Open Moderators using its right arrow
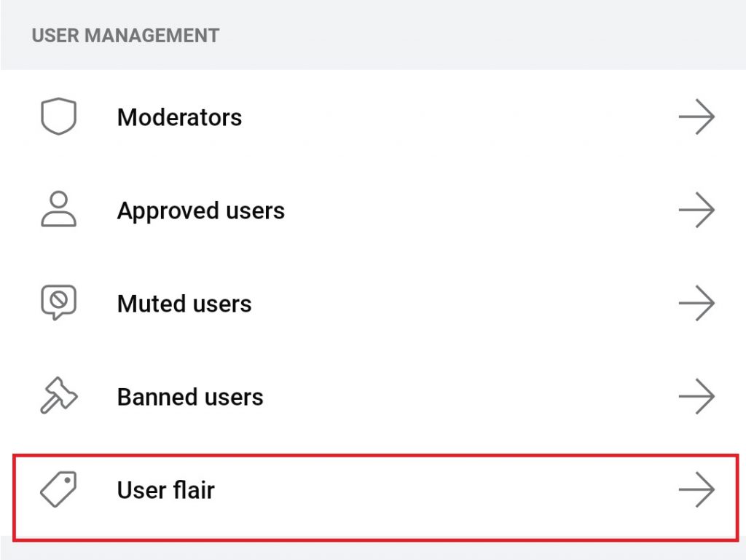The width and height of the screenshot is (746, 560). [x=696, y=117]
